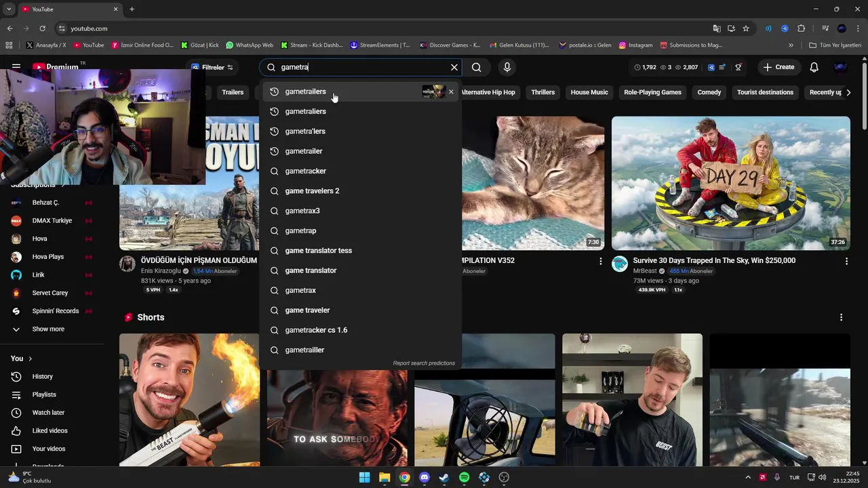The height and width of the screenshot is (488, 868).
Task: Open the notifications bell
Action: pos(814,67)
